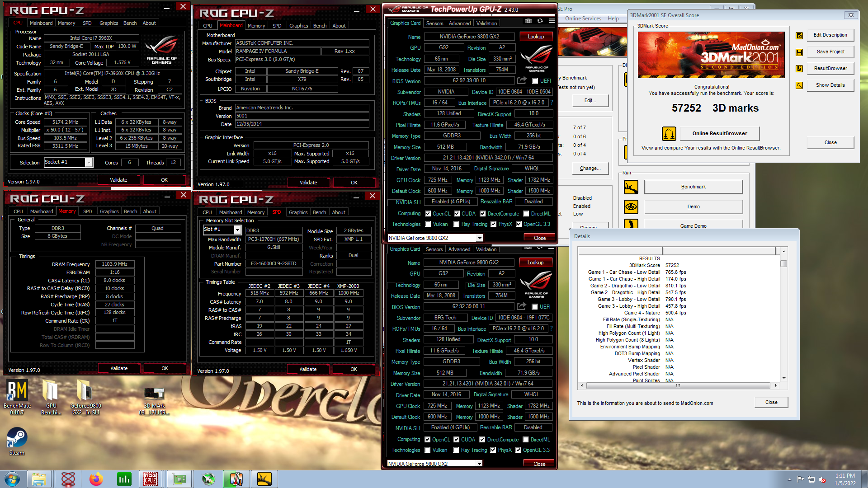
Task: Launch Steam from the desktop
Action: 17,441
